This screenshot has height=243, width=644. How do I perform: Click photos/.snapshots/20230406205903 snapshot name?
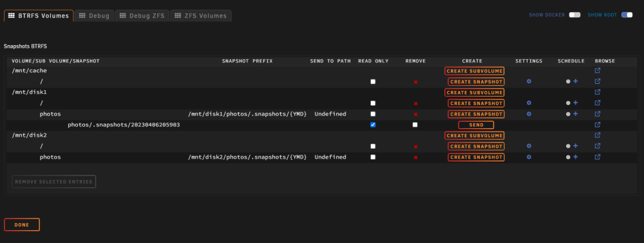click(124, 124)
